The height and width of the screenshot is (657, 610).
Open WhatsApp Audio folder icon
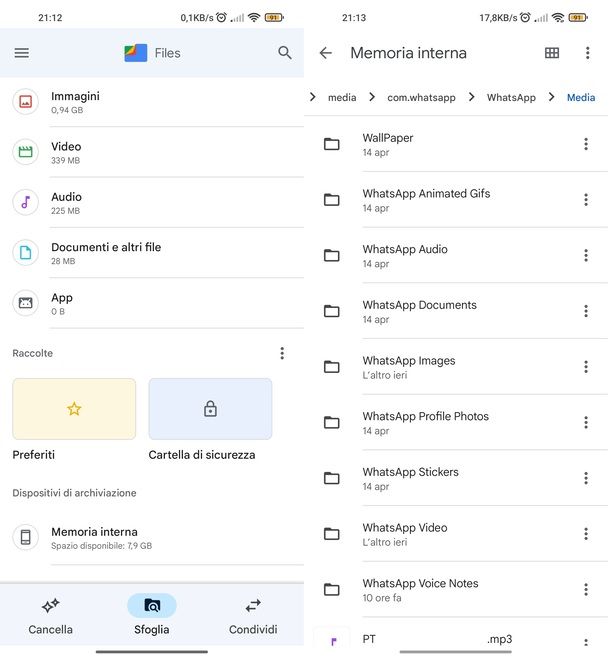coord(332,256)
